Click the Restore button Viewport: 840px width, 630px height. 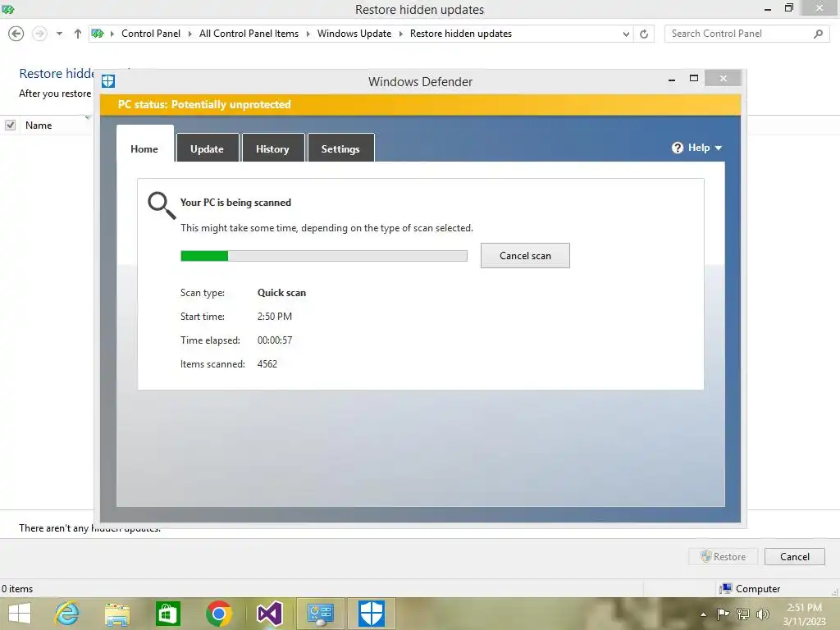[724, 557]
